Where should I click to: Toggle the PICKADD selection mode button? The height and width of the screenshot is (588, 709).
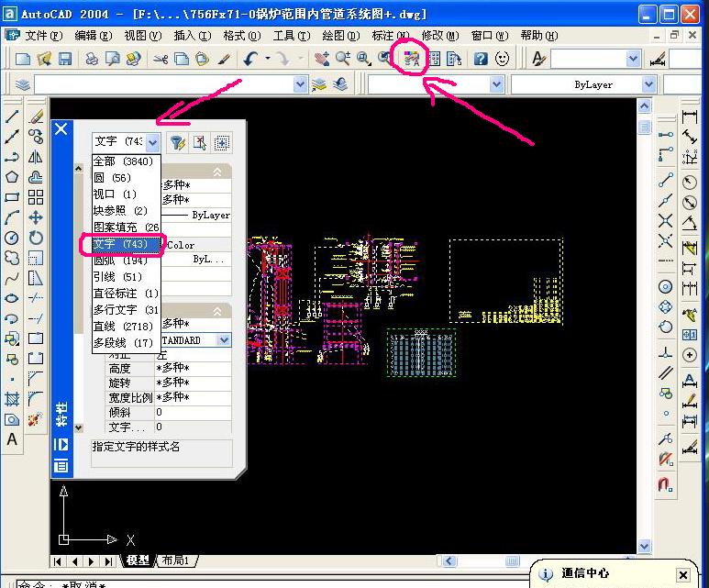coord(222,143)
